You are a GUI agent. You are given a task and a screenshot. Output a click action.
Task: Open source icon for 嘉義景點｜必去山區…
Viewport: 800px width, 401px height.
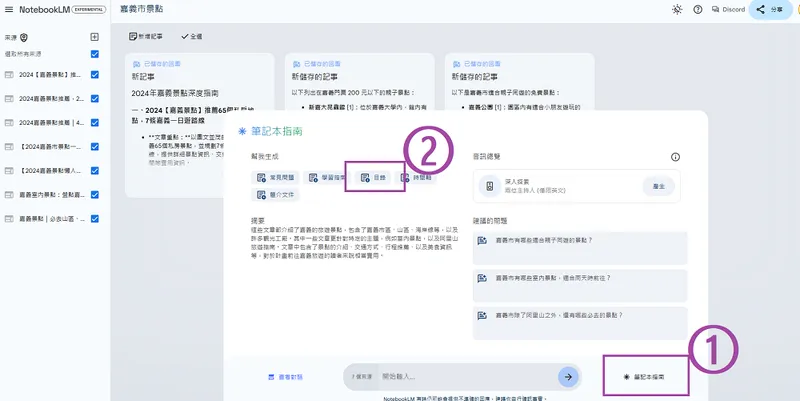[x=9, y=218]
